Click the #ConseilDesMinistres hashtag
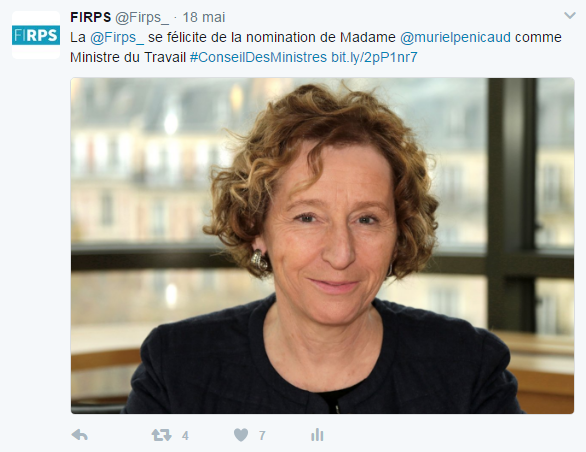 coord(258,57)
